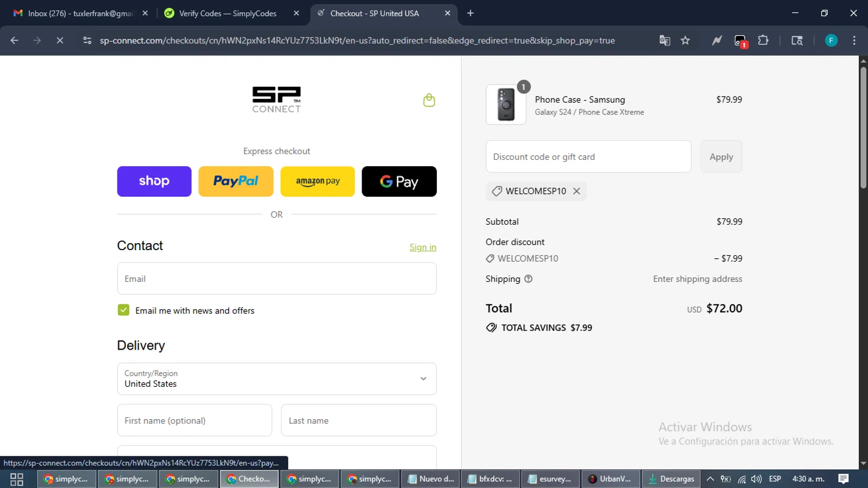Click the $72.00 total amount
The image size is (868, 488).
coord(724,309)
